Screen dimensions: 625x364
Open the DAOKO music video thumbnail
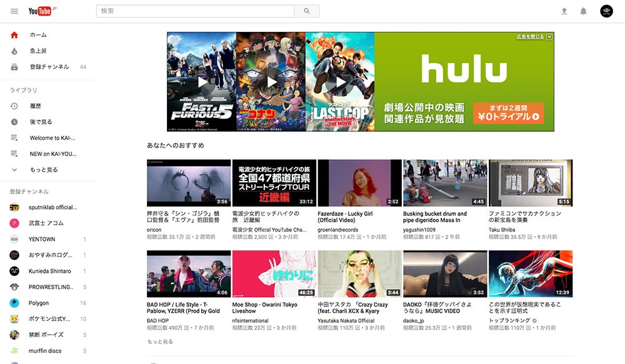pyautogui.click(x=445, y=272)
